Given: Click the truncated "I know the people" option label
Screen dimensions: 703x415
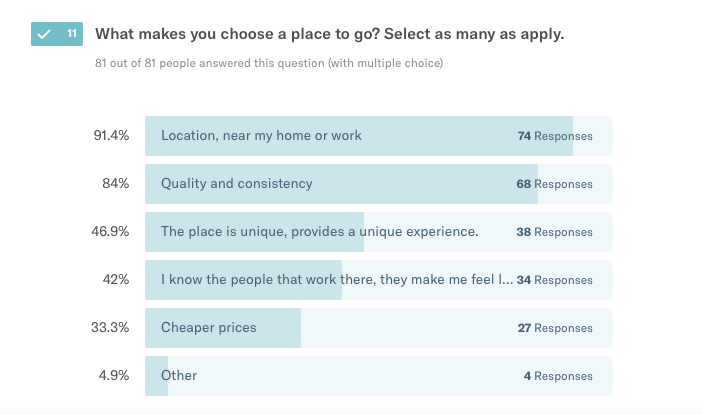Looking at the screenshot, I should coord(337,280).
